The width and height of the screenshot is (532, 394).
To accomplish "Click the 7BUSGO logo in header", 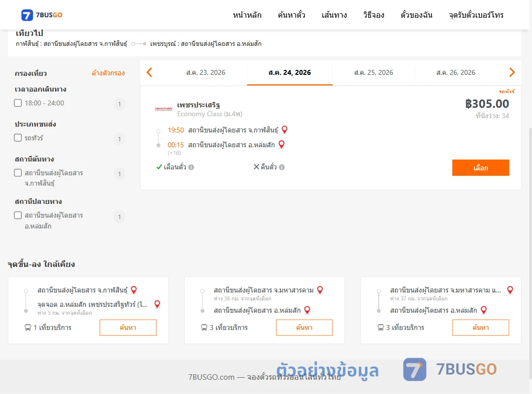I will [x=42, y=15].
